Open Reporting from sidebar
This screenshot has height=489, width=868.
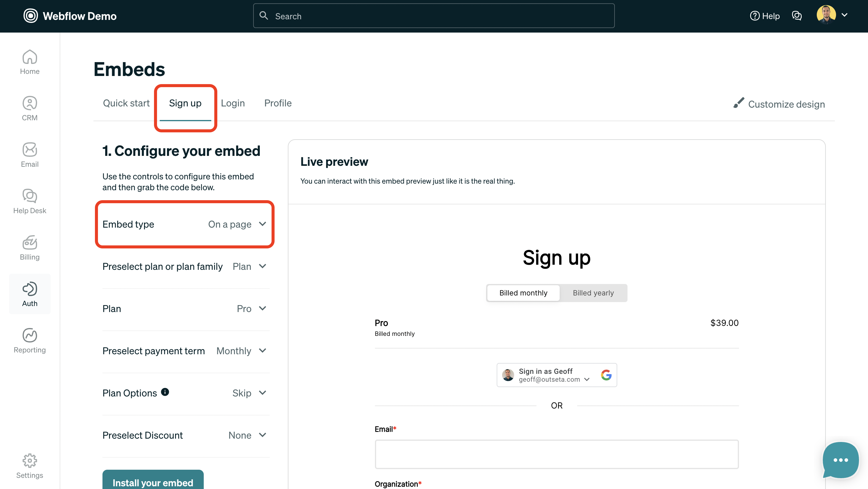[30, 340]
